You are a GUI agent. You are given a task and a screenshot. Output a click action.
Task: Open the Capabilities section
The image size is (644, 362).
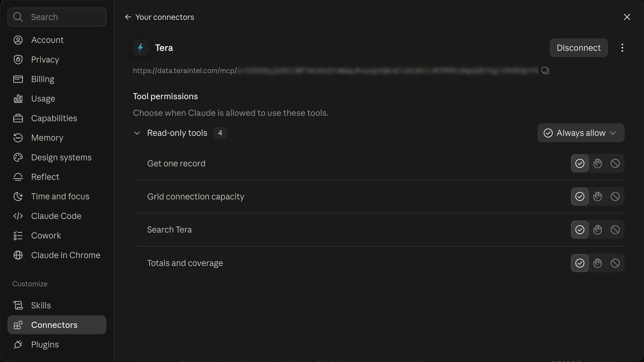(57, 118)
